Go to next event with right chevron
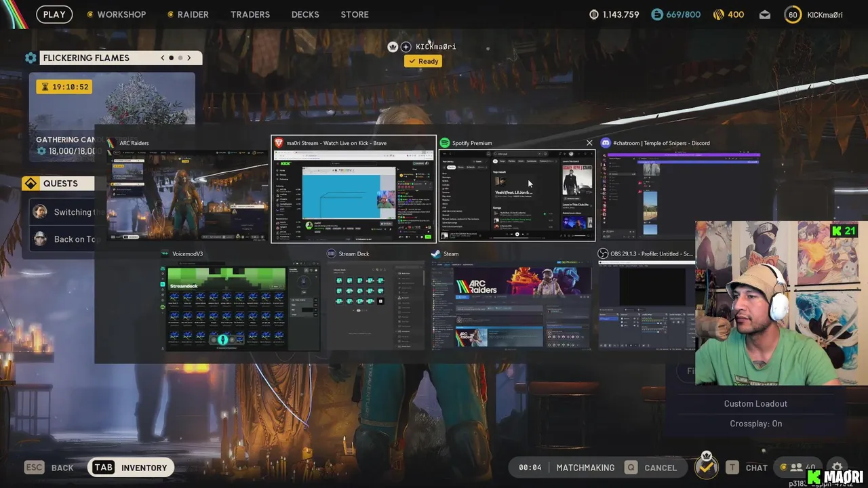This screenshot has height=488, width=868. pyautogui.click(x=189, y=58)
